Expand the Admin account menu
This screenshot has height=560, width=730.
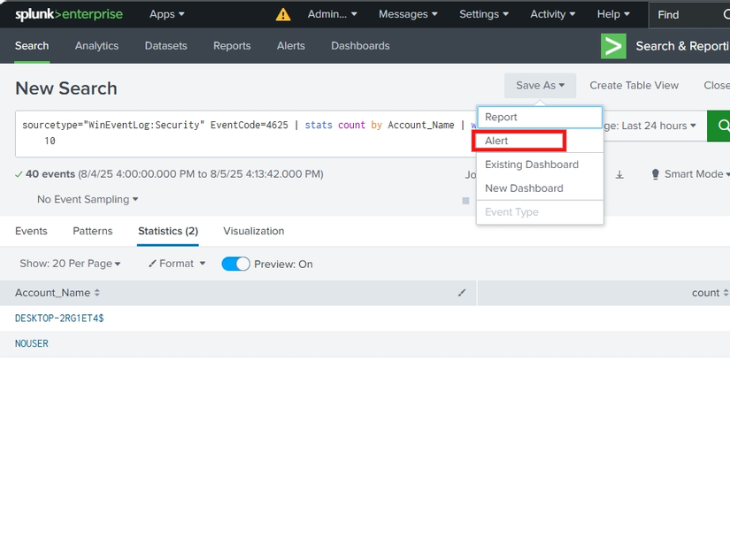pyautogui.click(x=332, y=14)
